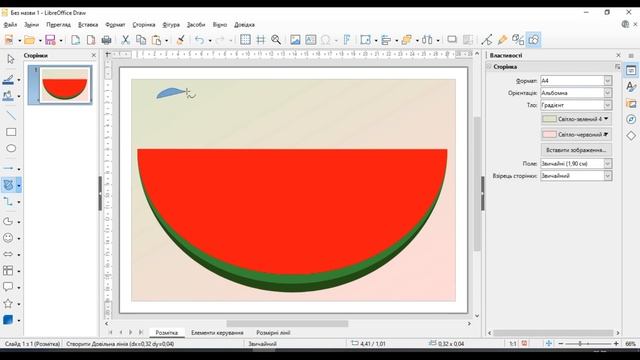The width and height of the screenshot is (640, 360).
Task: Select the Rectangle tool
Action: (x=11, y=132)
